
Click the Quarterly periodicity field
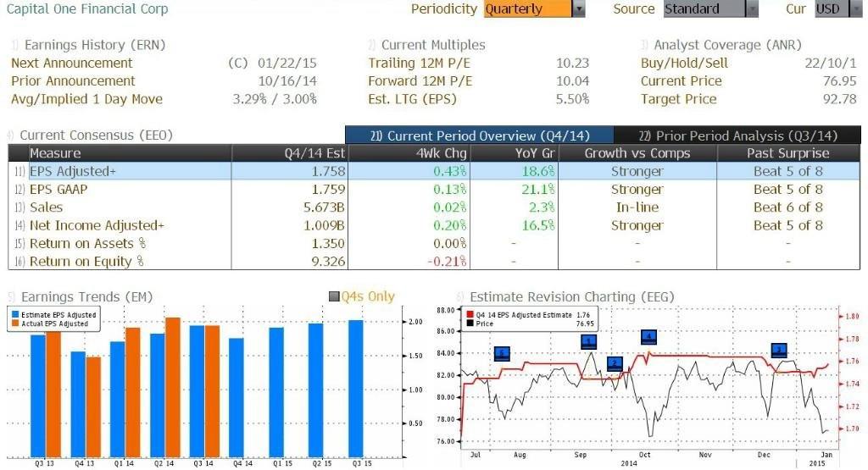tap(527, 8)
